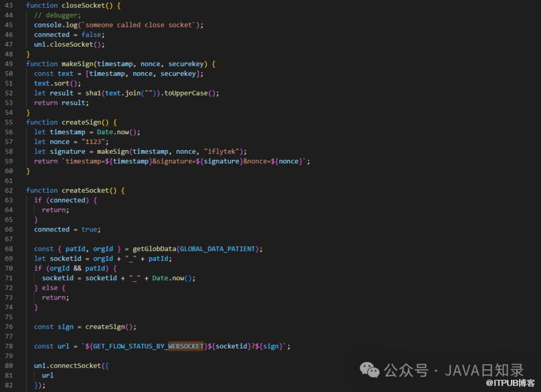Click the sha1 call on line 52

[x=93, y=93]
